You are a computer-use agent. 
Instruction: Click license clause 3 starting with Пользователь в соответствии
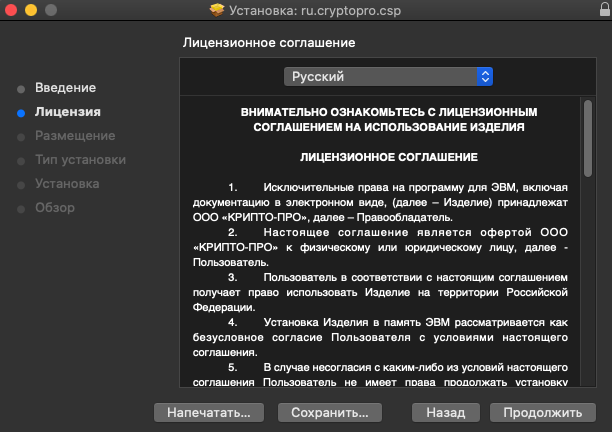(x=380, y=292)
